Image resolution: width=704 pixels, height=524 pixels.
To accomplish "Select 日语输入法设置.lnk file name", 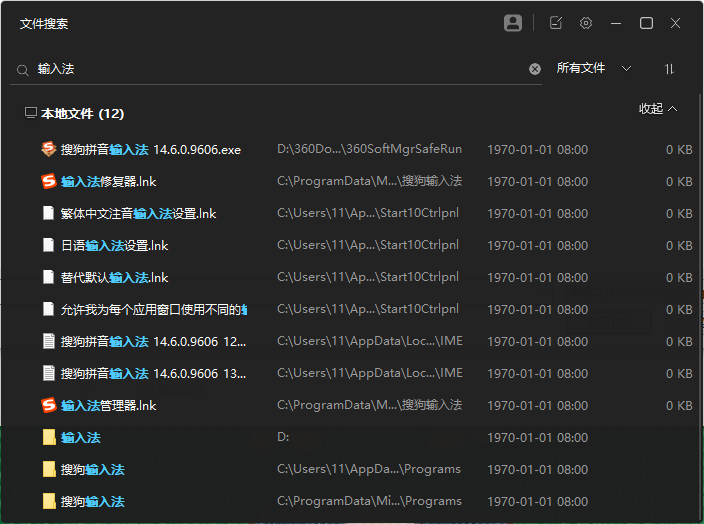I will coord(114,246).
